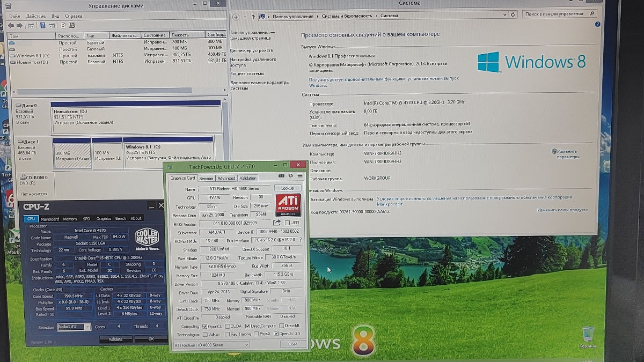The image size is (644, 362).
Task: Click the Forward arrow in Disk Management toolbar
Action: tap(20, 25)
